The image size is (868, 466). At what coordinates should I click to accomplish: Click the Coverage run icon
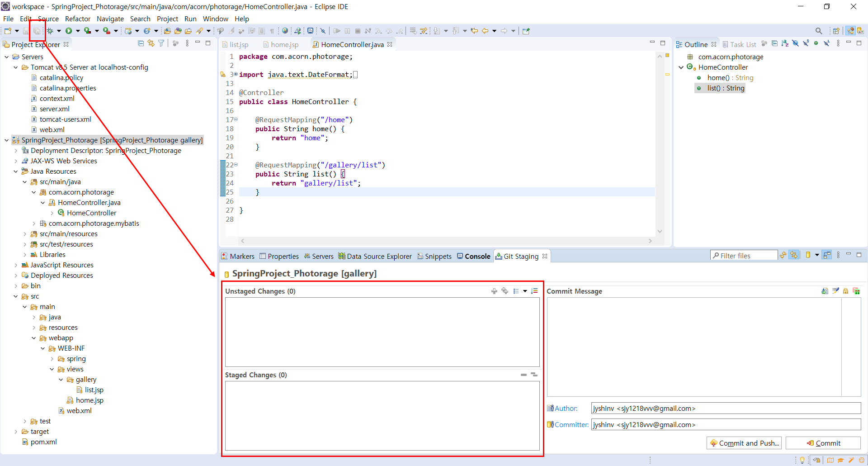[87, 31]
